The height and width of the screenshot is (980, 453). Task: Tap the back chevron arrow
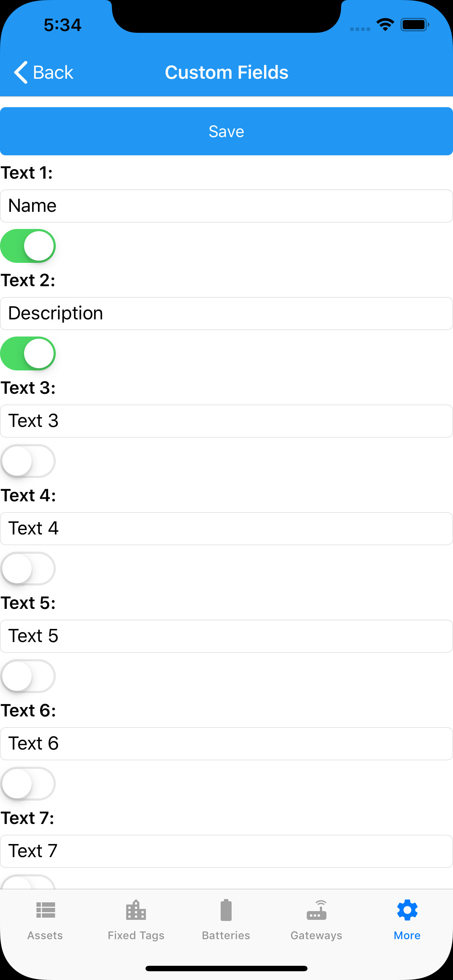click(20, 72)
